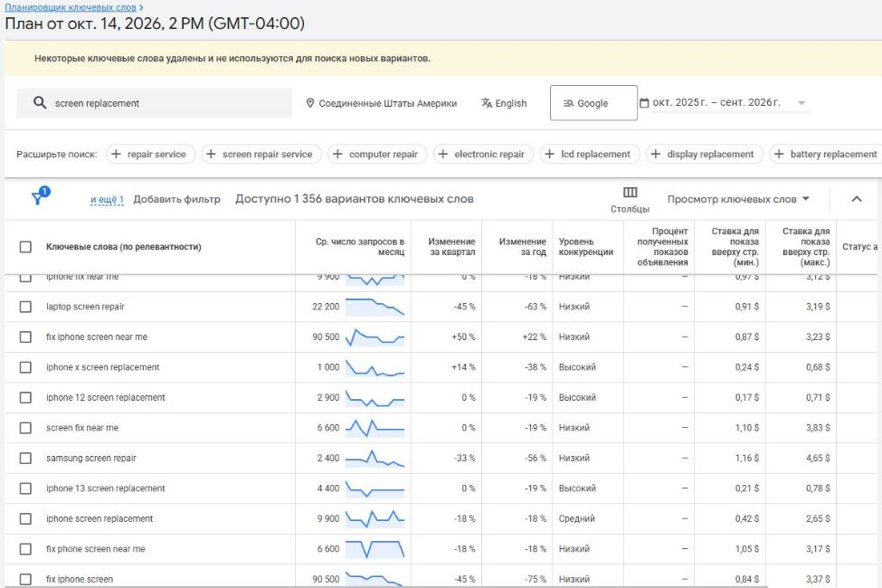View the trend sparkline for fix iphone screen near me
The image size is (882, 588).
point(375,337)
